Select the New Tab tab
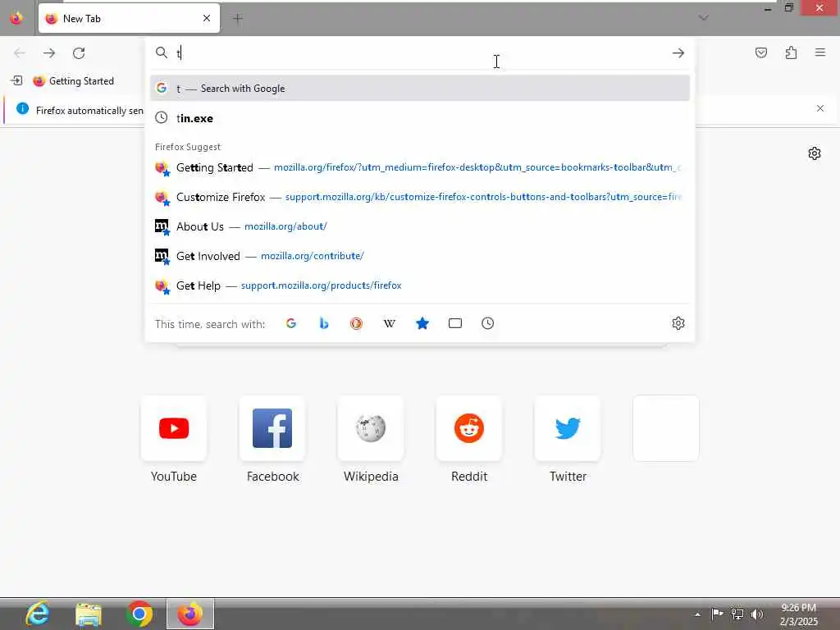The height and width of the screenshot is (630, 840). (129, 18)
